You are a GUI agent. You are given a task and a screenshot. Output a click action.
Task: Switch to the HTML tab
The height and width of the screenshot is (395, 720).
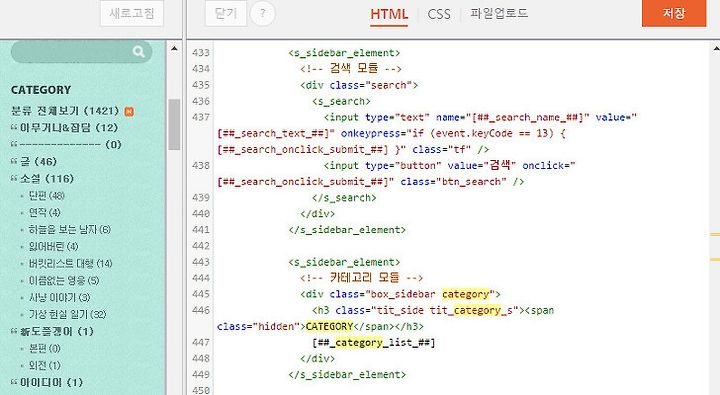(x=389, y=14)
